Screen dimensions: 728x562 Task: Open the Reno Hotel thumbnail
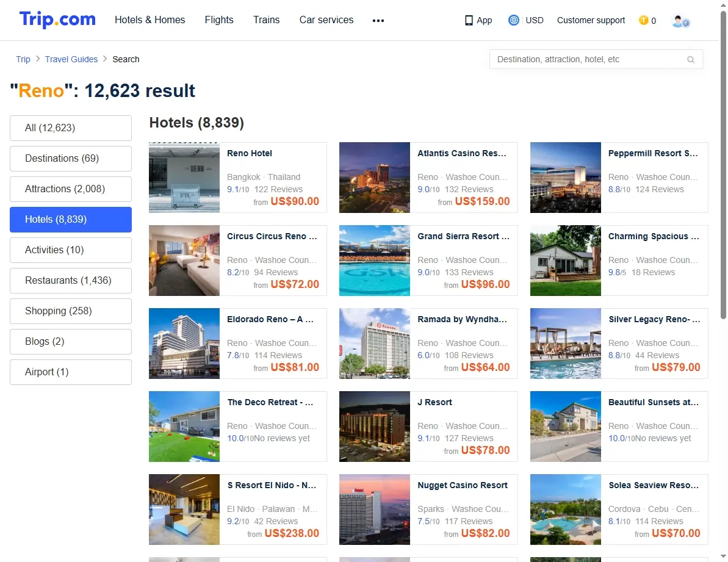coord(184,178)
